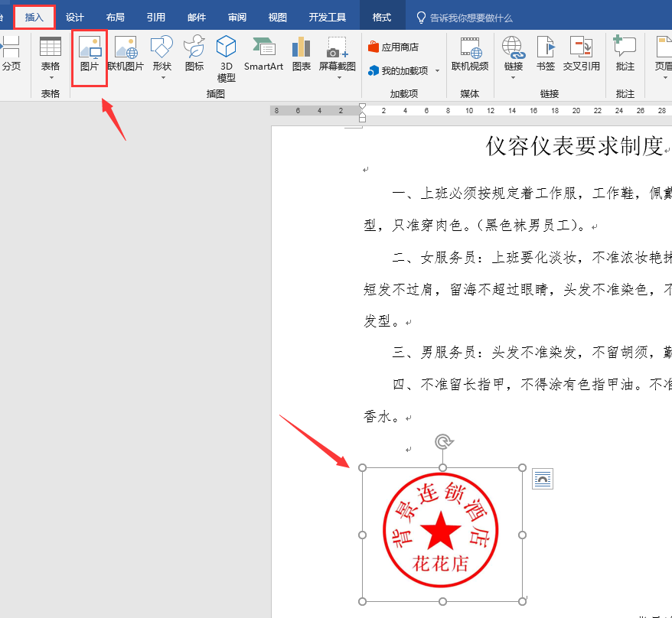The image size is (672, 618).
Task: Insert a 3D 模型
Action: tap(227, 59)
